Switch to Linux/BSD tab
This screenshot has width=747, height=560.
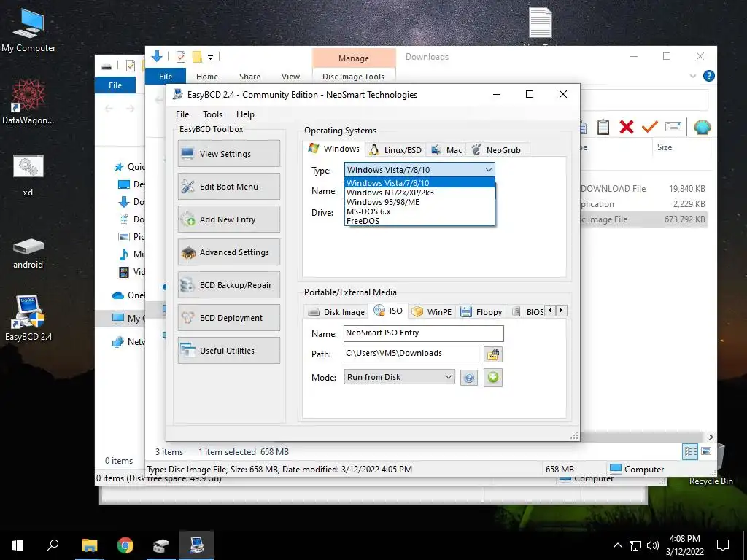point(395,150)
